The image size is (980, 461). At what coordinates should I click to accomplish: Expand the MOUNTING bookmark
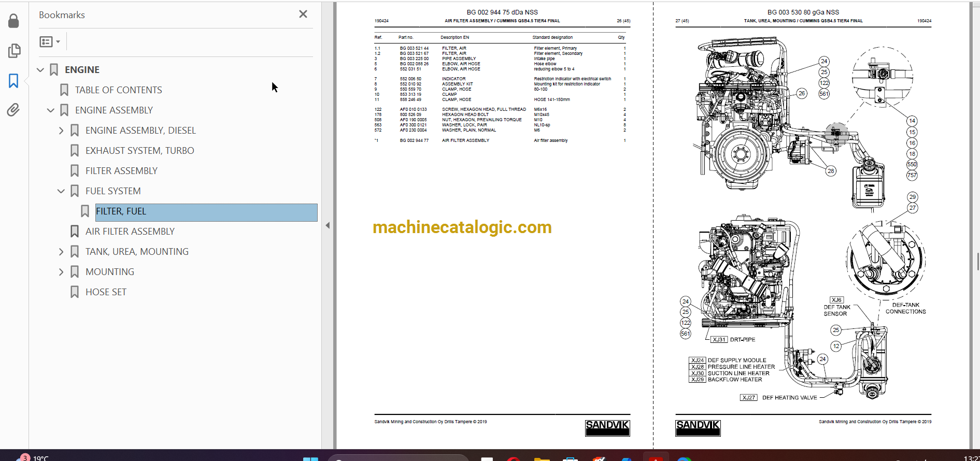[61, 272]
